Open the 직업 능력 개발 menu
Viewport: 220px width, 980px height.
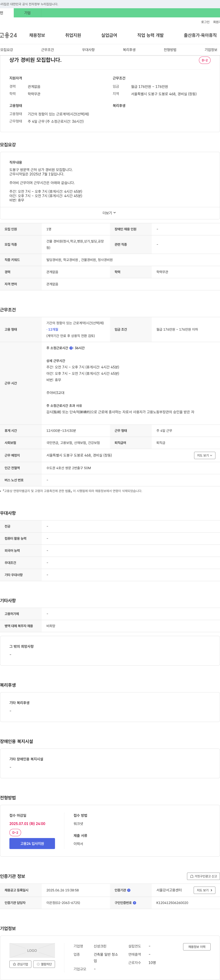[150, 35]
